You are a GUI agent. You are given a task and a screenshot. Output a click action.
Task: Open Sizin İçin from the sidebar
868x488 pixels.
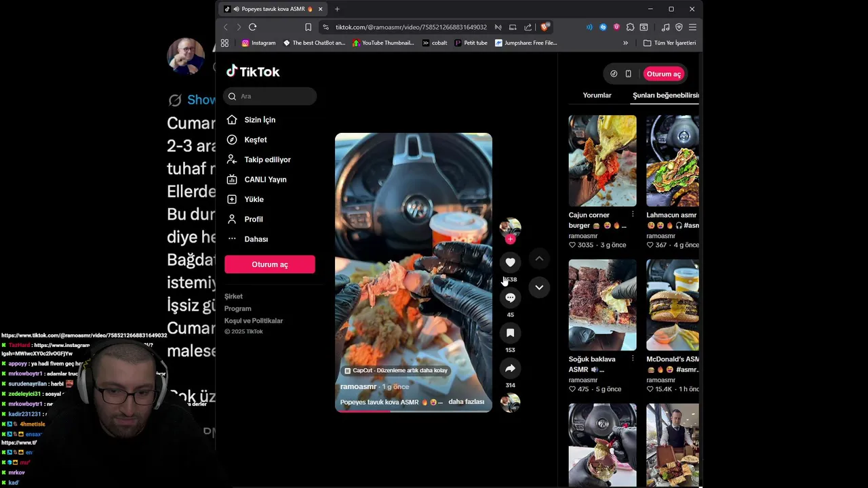tap(251, 120)
